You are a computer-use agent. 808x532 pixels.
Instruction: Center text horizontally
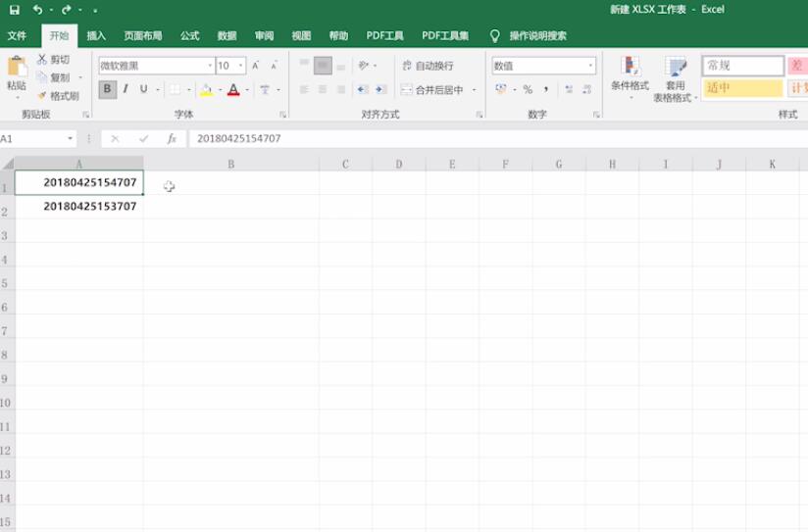click(323, 89)
